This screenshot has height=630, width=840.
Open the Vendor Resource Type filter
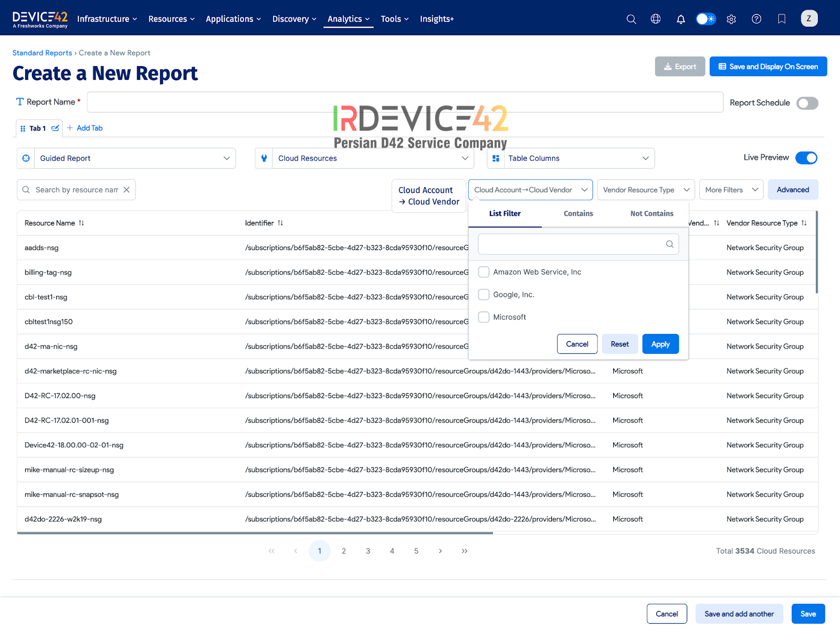[646, 190]
